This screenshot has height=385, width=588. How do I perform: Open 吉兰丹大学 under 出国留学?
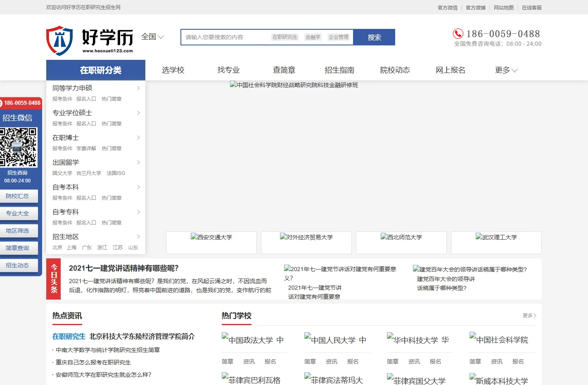pos(89,173)
